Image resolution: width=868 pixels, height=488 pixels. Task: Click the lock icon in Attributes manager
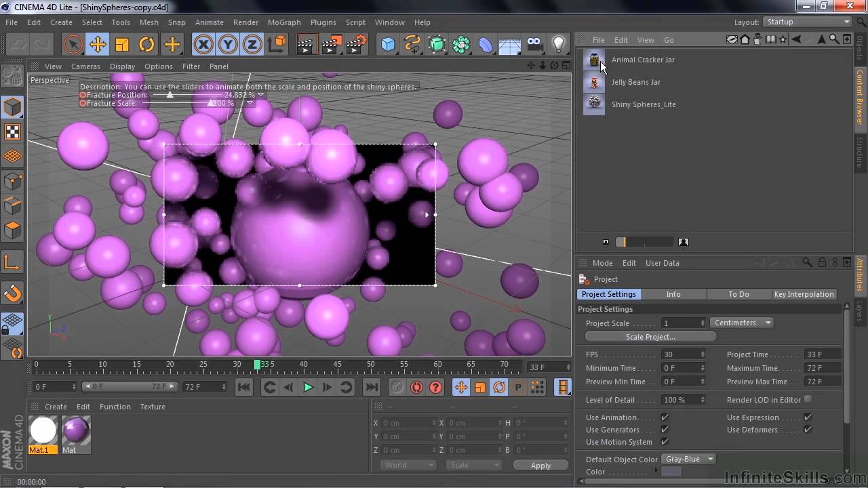coord(821,262)
